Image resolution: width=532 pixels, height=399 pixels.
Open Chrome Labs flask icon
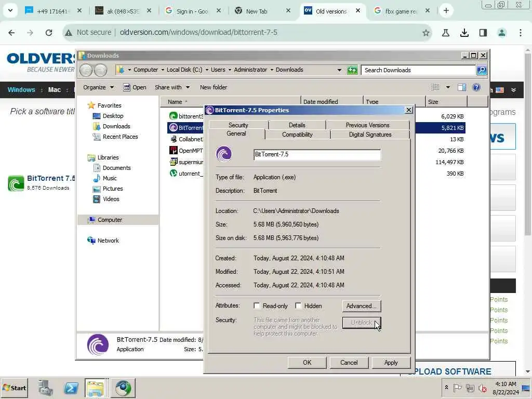[x=445, y=33]
